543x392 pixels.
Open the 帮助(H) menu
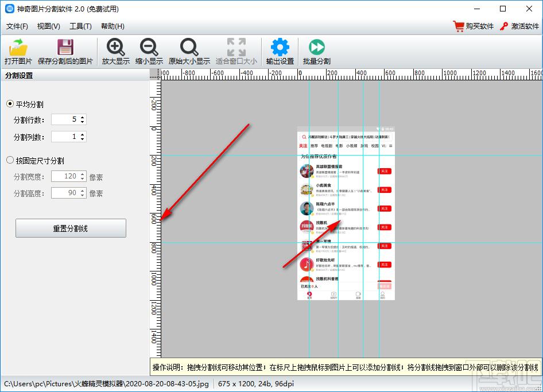coord(113,26)
